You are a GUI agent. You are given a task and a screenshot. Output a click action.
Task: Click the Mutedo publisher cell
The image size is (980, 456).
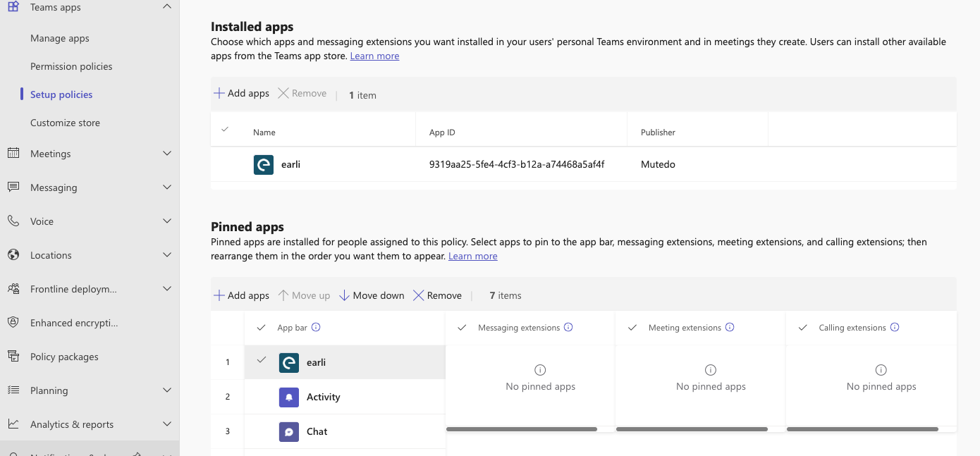coord(658,164)
